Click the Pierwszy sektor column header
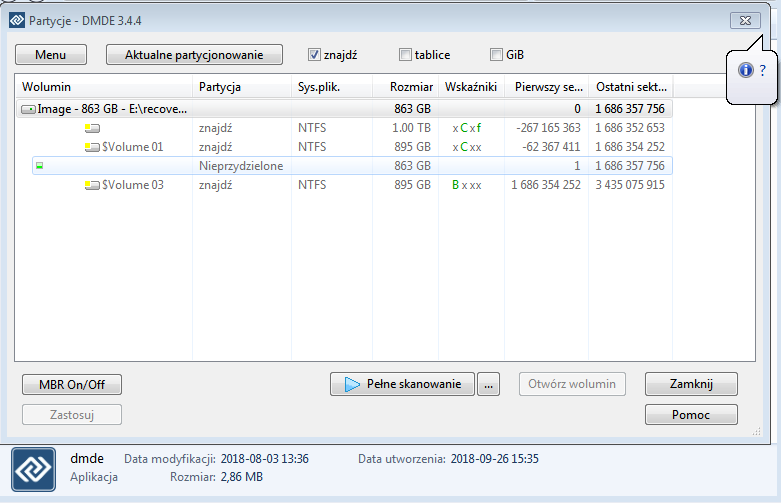 (547, 87)
